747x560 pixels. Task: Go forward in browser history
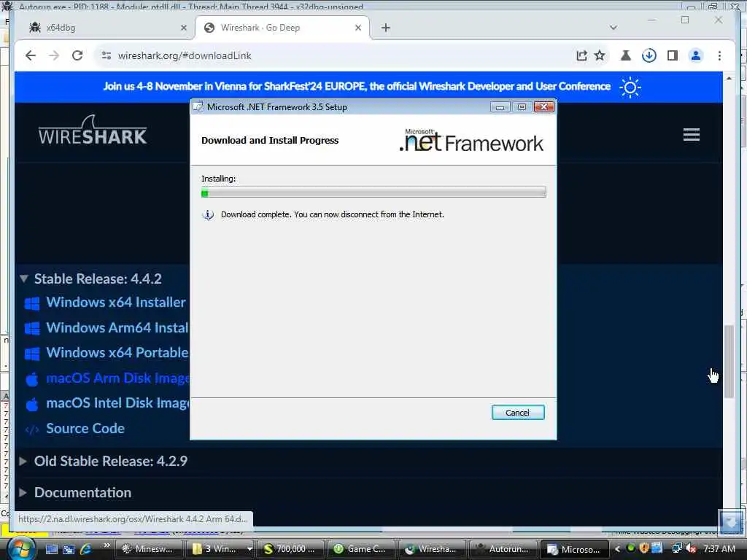pos(54,55)
